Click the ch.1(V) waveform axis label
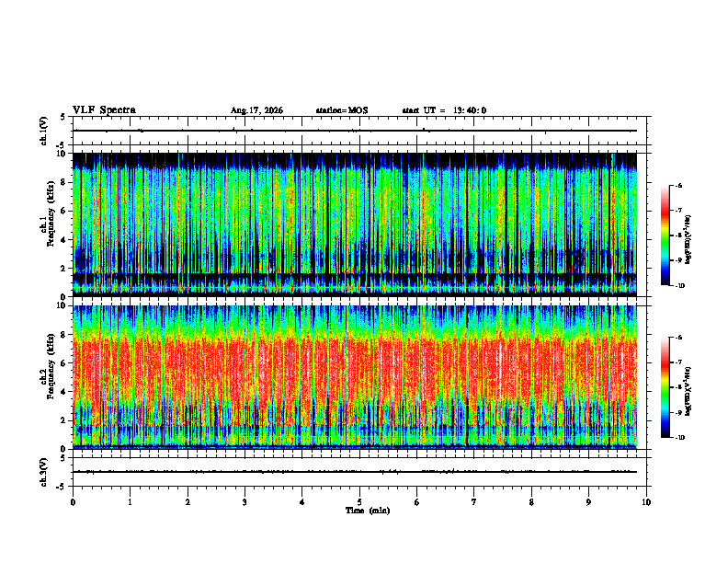728x563 pixels. 44,131
